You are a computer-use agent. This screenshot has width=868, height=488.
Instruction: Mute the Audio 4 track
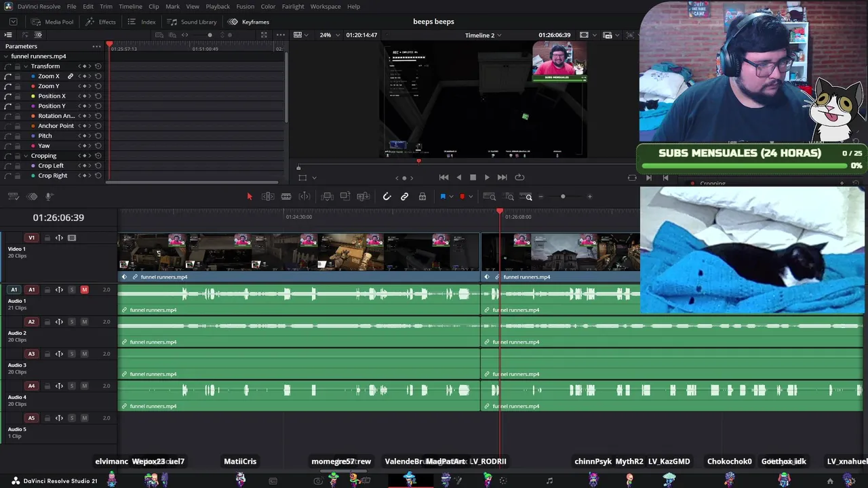84,386
